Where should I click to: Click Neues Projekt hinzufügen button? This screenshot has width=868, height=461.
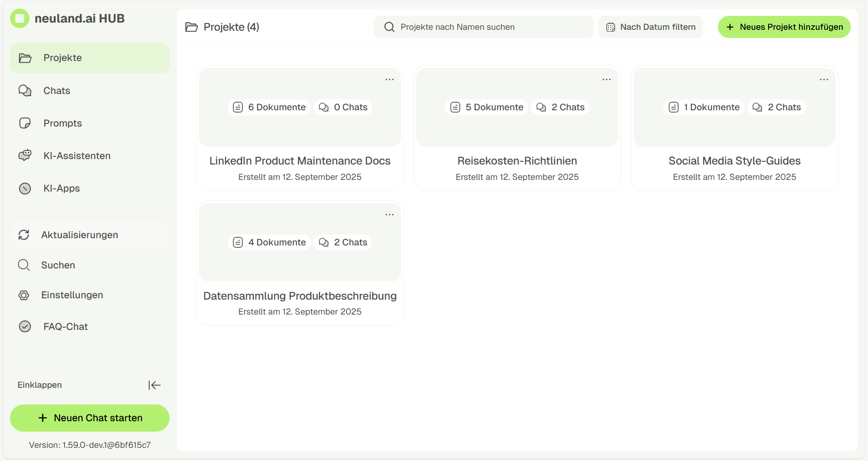pos(784,27)
